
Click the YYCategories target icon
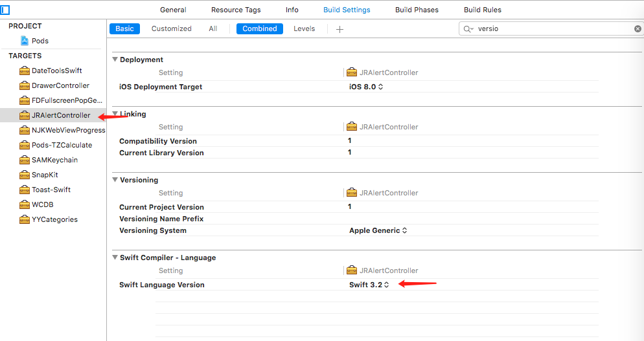click(x=25, y=219)
